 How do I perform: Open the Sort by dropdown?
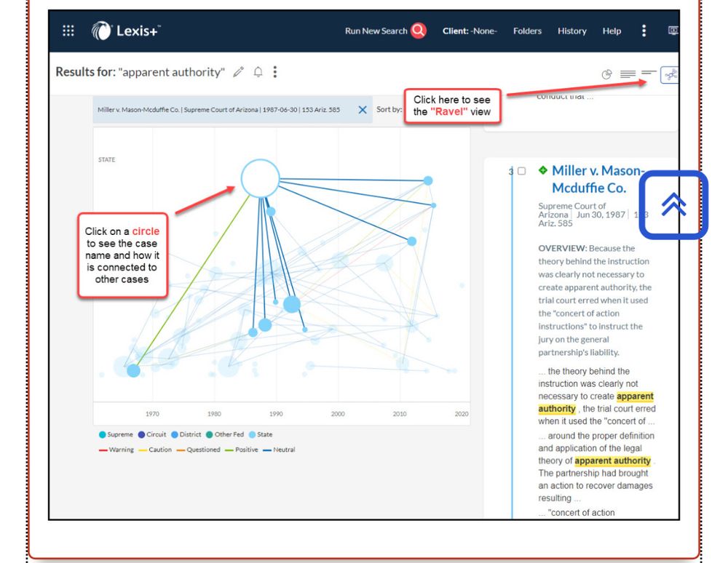coord(389,109)
